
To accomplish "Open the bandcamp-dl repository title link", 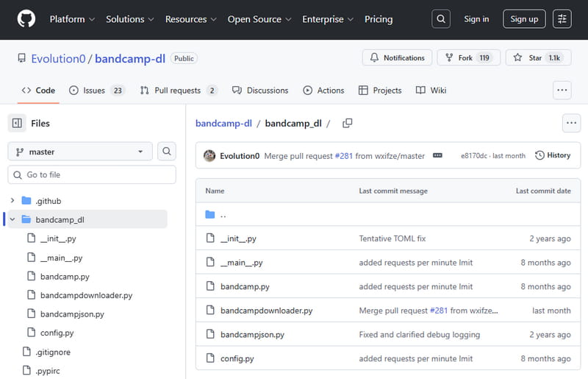I will tap(130, 59).
